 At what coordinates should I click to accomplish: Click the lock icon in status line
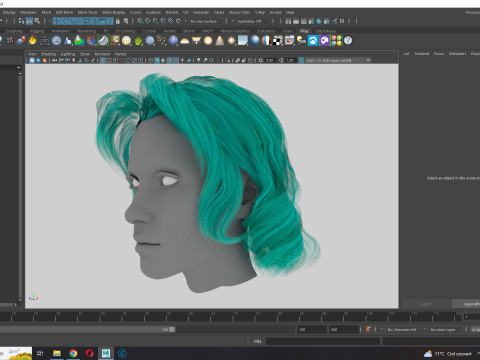(117, 21)
